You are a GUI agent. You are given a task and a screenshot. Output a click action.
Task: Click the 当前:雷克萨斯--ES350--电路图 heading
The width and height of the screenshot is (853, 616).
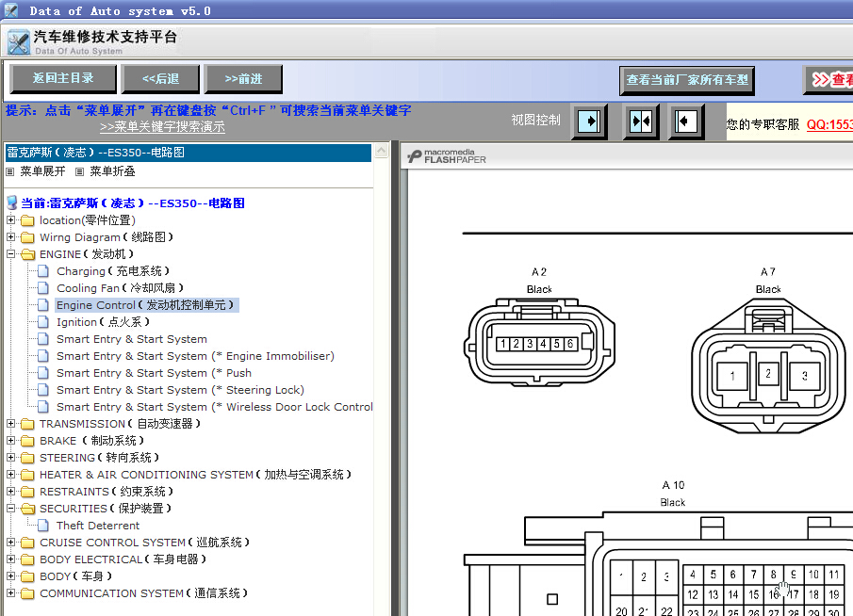133,203
